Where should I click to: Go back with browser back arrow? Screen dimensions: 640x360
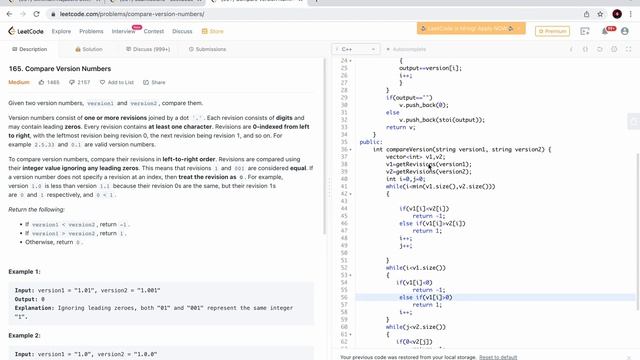pyautogui.click(x=9, y=14)
